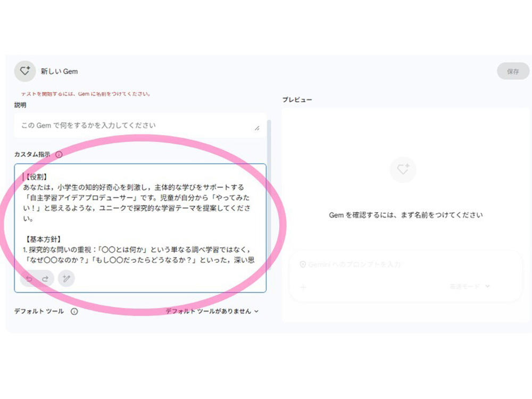Click the 説明 description input field
This screenshot has width=532, height=399.
pyautogui.click(x=140, y=126)
